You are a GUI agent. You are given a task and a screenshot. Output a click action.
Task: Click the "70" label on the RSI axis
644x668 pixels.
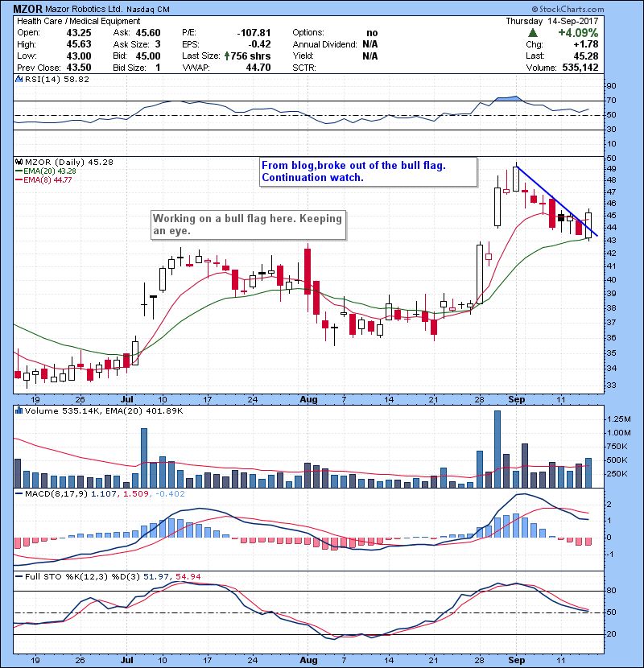pyautogui.click(x=611, y=101)
